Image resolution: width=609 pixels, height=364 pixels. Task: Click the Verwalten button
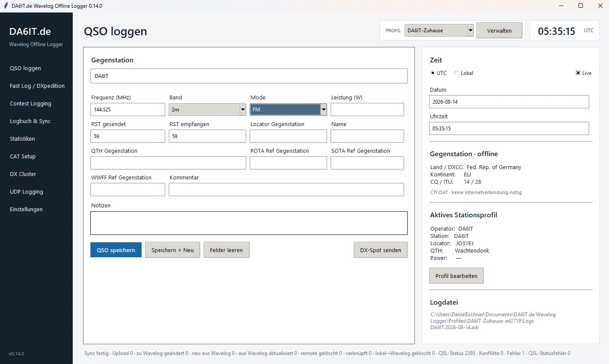coord(499,31)
